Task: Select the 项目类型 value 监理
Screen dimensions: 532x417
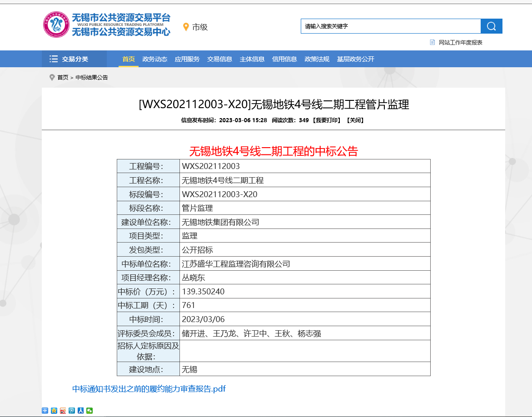Action: coord(189,236)
